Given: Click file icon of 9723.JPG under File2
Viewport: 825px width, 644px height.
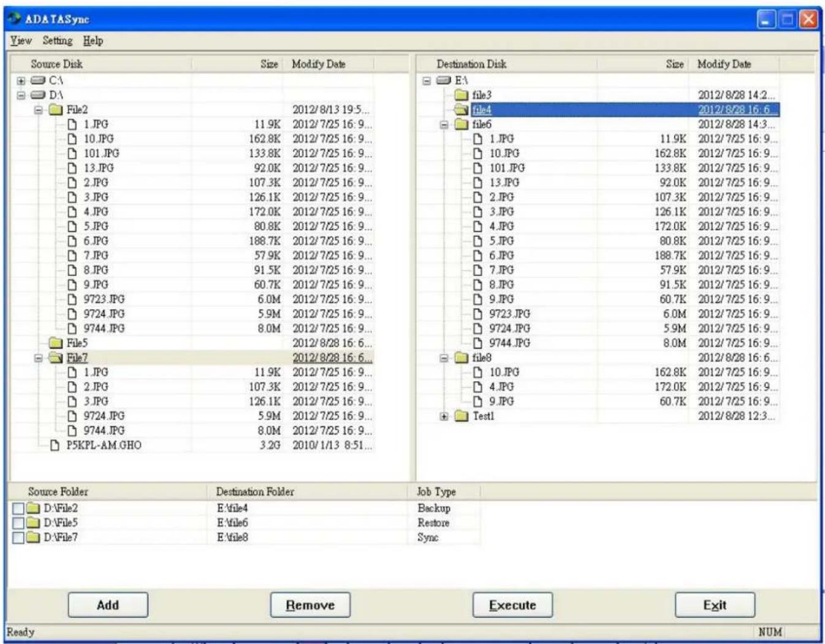Looking at the screenshot, I should [x=72, y=300].
